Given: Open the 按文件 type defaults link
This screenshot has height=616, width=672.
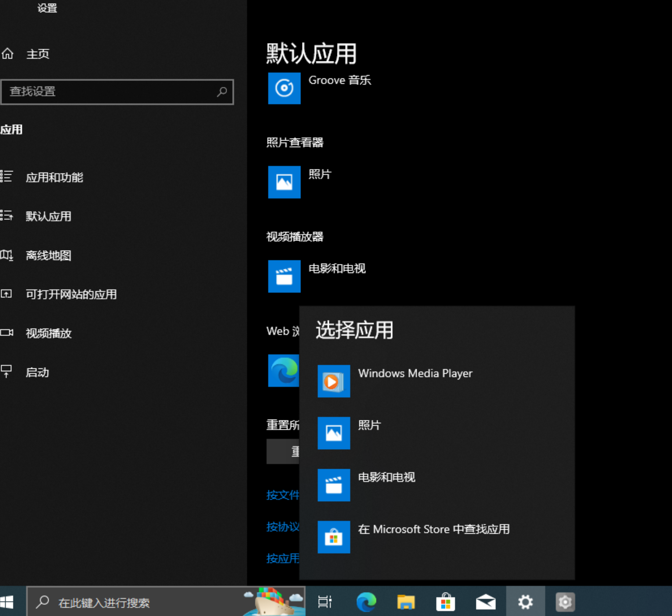Looking at the screenshot, I should tap(283, 495).
